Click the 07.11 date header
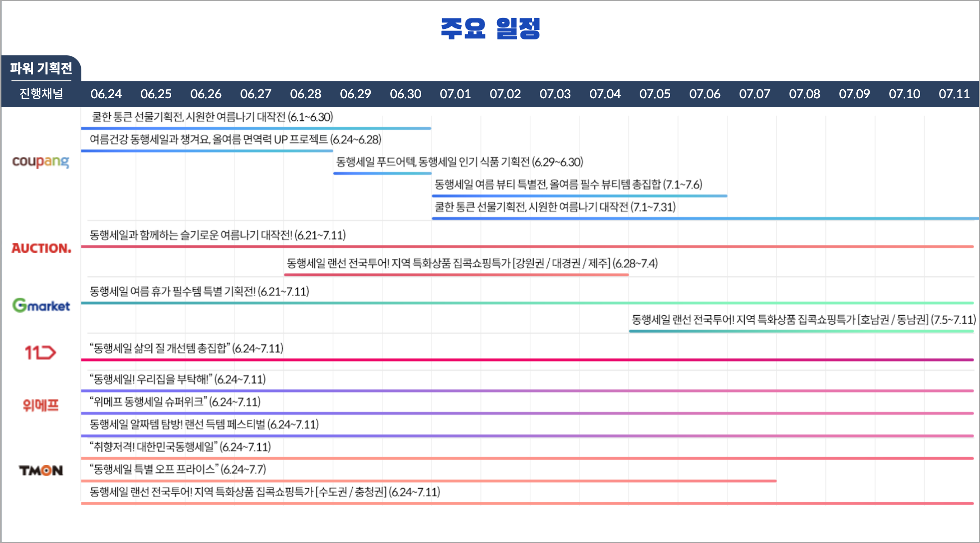Viewport: 980px width, 543px height. point(954,94)
